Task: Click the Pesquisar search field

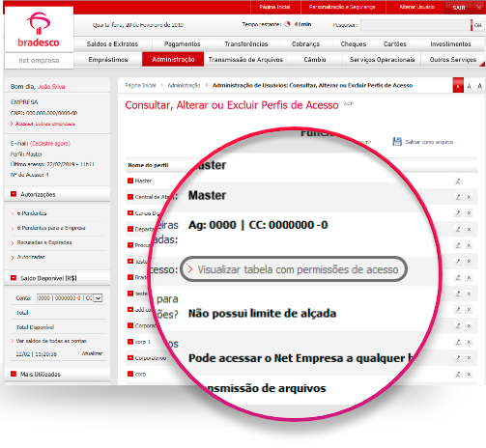Action: (415, 25)
